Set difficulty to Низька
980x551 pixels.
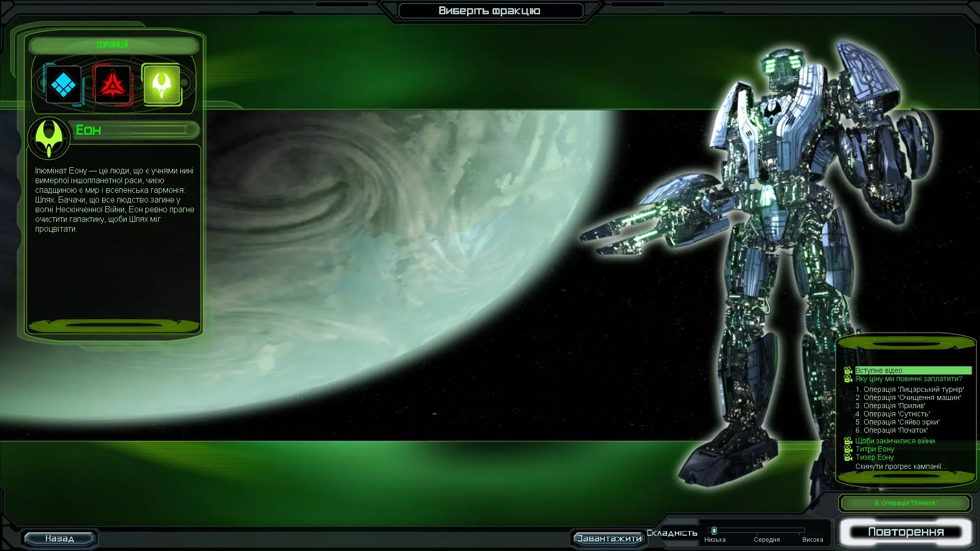tap(715, 540)
